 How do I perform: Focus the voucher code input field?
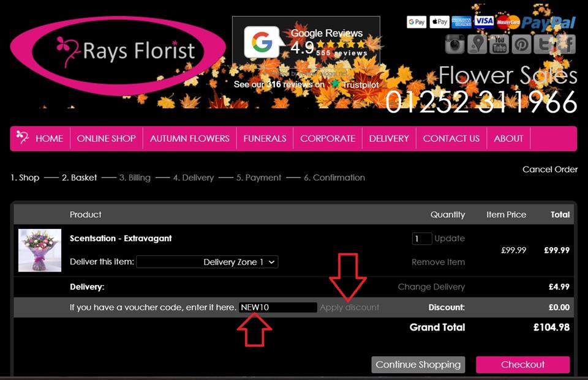click(277, 307)
